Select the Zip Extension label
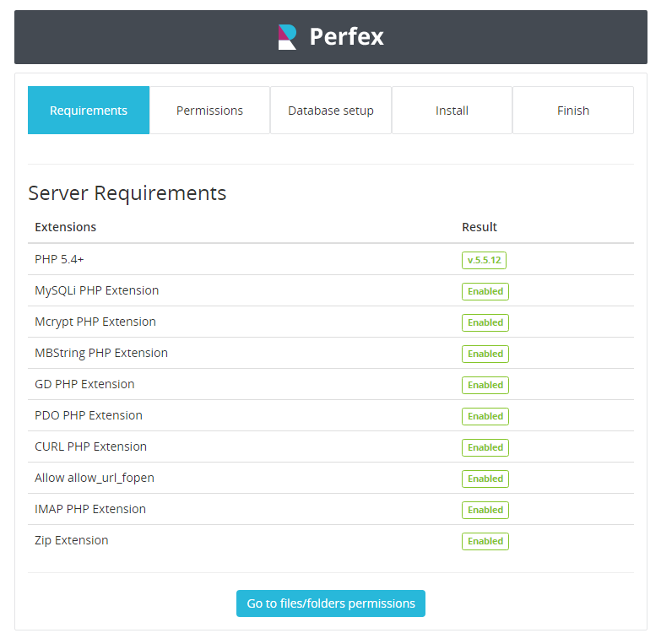The height and width of the screenshot is (644, 661). pyautogui.click(x=71, y=540)
